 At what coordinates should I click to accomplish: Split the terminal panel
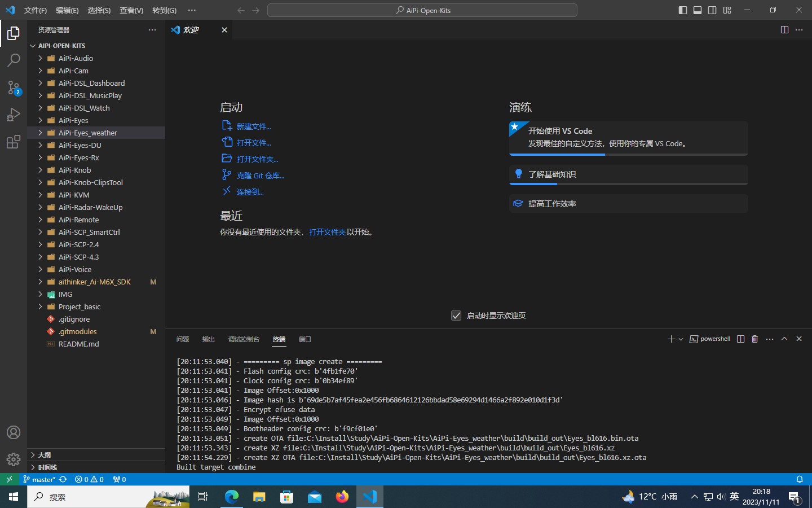coord(740,339)
